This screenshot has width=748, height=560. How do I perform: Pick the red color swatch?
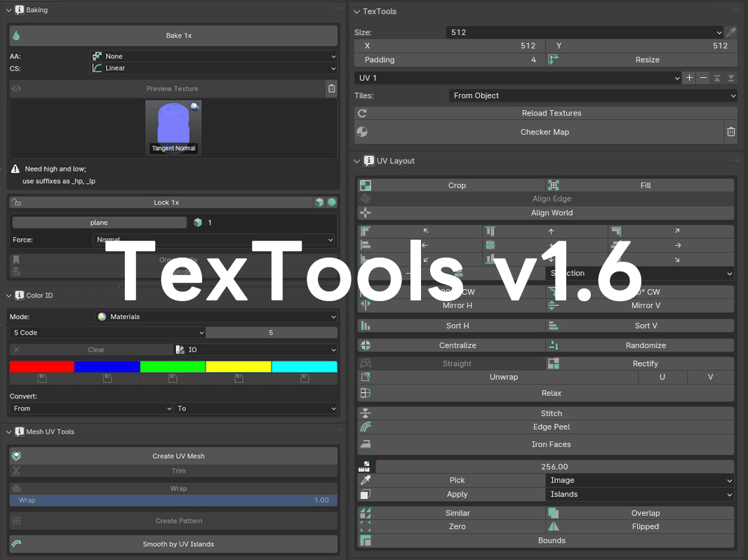click(x=42, y=367)
